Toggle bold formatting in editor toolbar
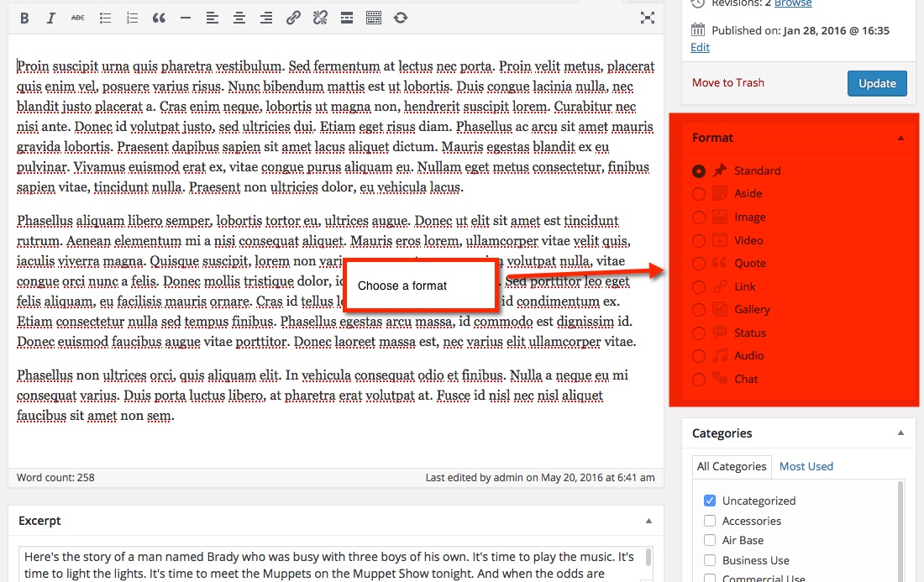This screenshot has height=582, width=924. 24,18
